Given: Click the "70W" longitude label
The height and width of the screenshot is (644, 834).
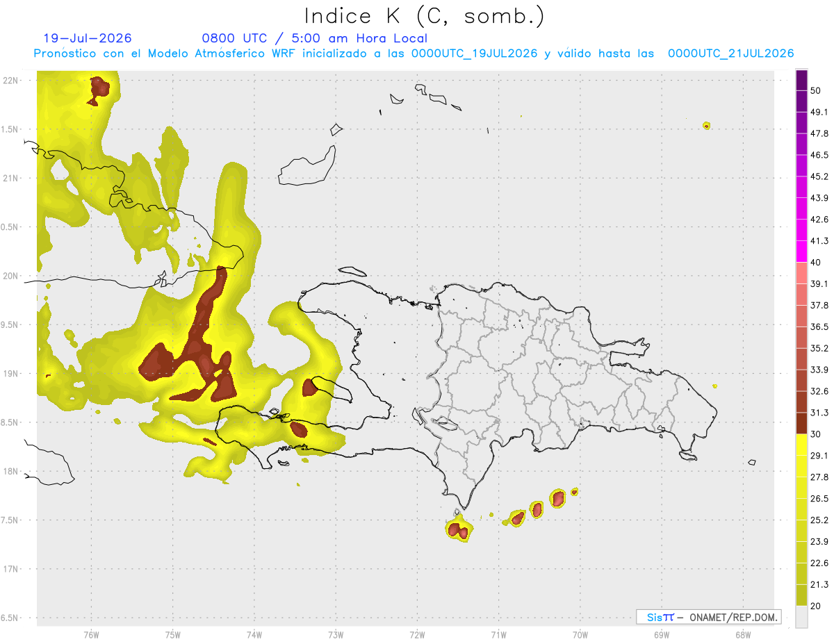Looking at the screenshot, I should tap(580, 635).
